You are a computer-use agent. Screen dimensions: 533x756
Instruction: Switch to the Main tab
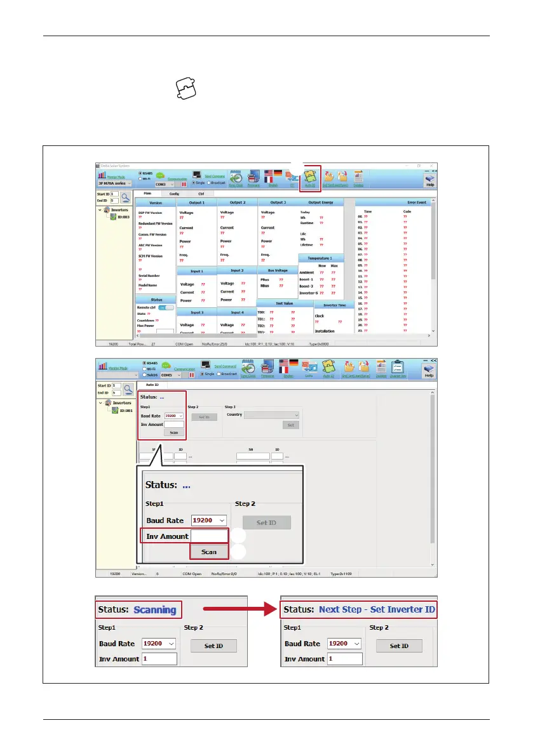[x=147, y=194]
